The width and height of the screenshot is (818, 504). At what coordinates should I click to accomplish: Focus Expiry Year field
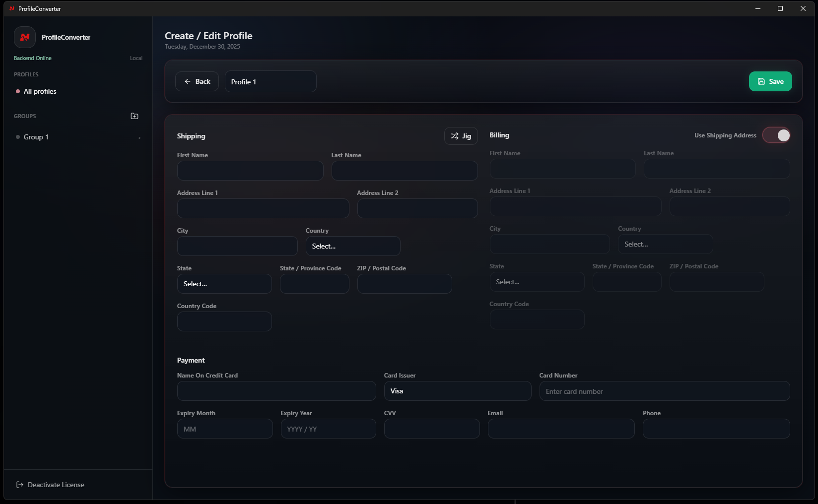click(x=329, y=429)
